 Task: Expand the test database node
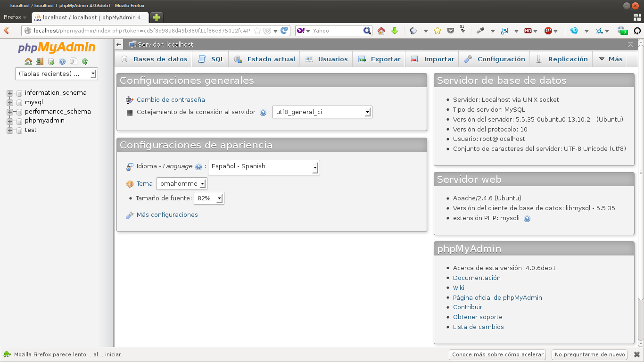click(10, 131)
